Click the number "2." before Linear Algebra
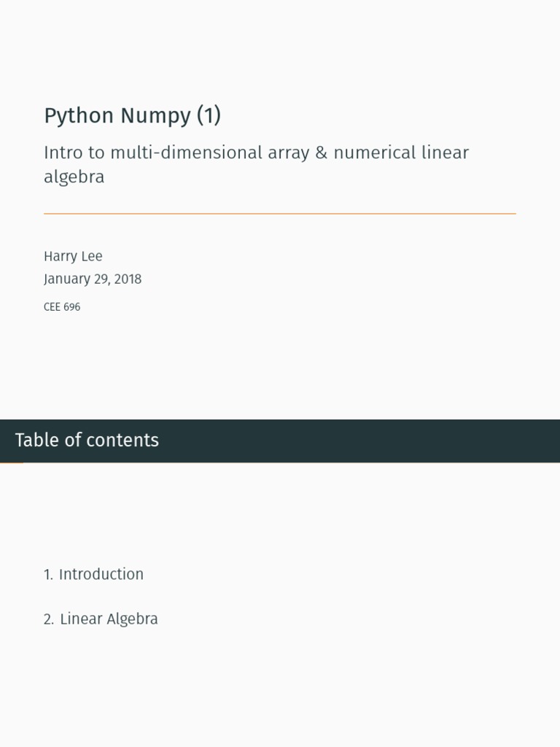Image resolution: width=560 pixels, height=747 pixels. point(49,619)
